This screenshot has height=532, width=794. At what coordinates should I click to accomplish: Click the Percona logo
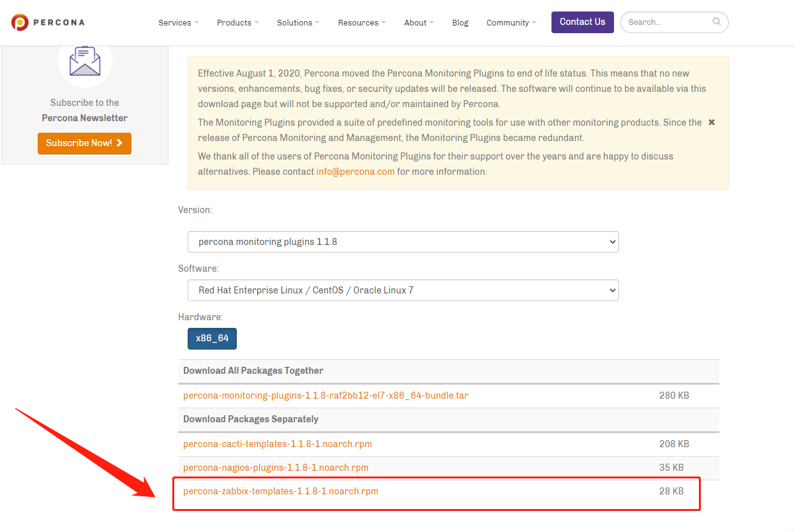(48, 22)
